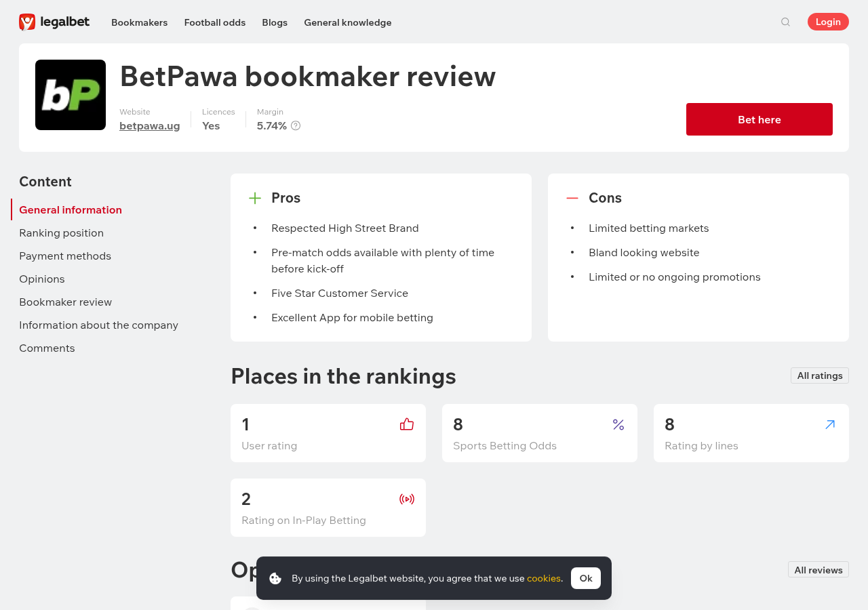Image resolution: width=868 pixels, height=610 pixels.
Task: Click the All ratings button
Action: [x=820, y=375]
